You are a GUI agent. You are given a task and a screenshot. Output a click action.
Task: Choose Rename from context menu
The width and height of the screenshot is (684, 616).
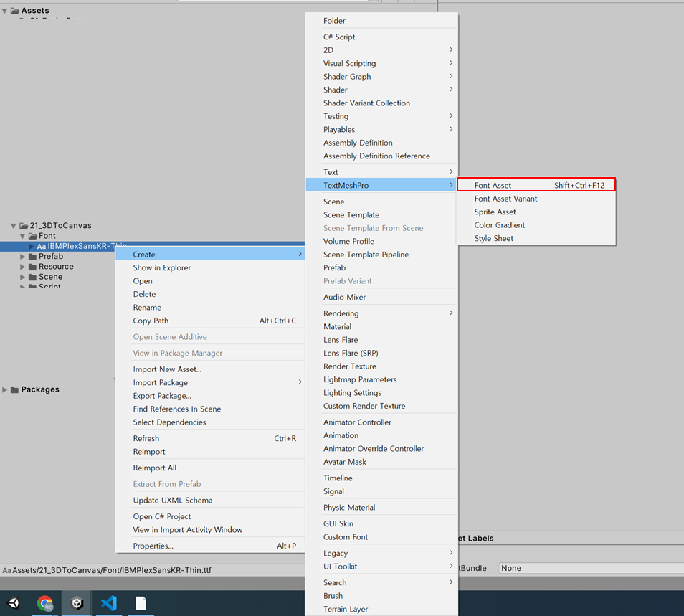coord(210,308)
